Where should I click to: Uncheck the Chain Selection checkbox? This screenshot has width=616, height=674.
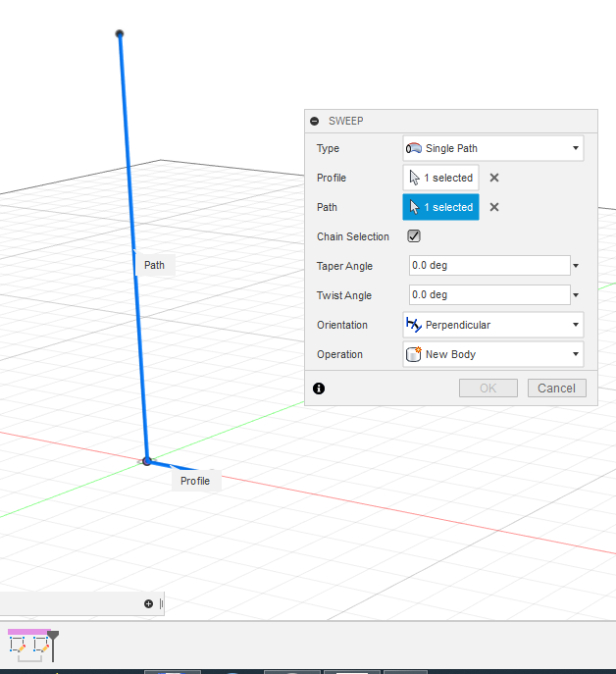(x=414, y=236)
